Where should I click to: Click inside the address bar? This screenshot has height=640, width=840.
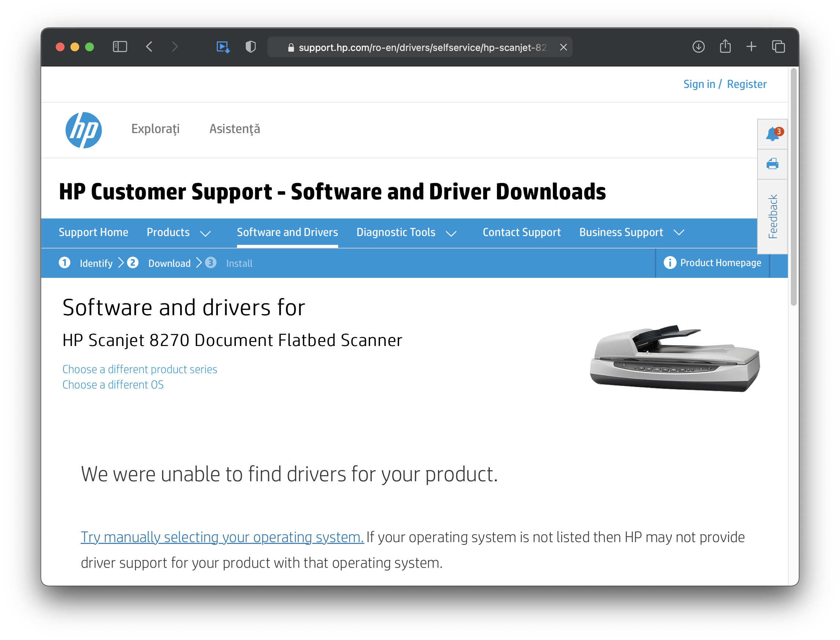tap(419, 47)
